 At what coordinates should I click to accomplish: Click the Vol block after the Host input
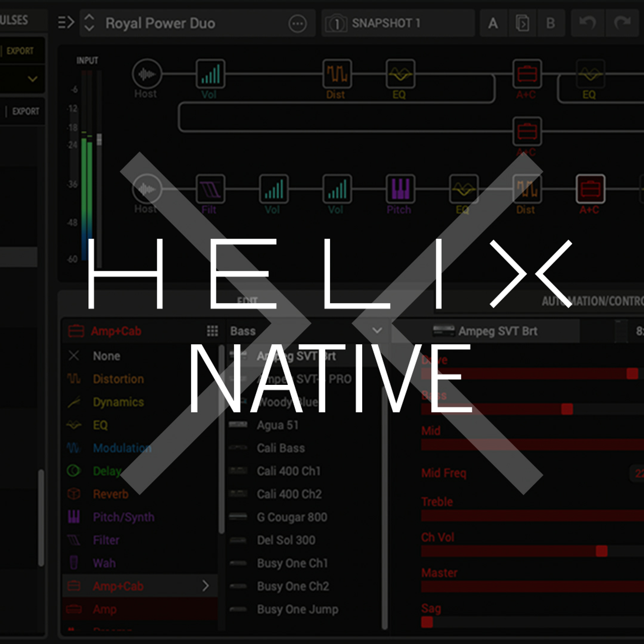coord(210,74)
